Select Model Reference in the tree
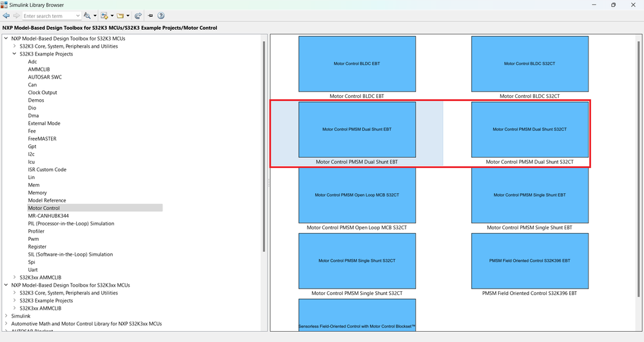This screenshot has width=644, height=342. 47,200
